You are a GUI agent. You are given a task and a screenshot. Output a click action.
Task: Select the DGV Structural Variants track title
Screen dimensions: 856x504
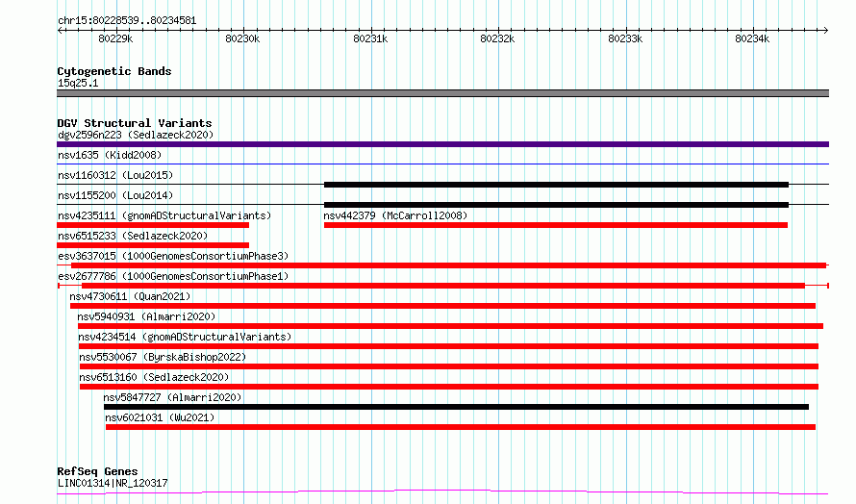pyautogui.click(x=135, y=123)
